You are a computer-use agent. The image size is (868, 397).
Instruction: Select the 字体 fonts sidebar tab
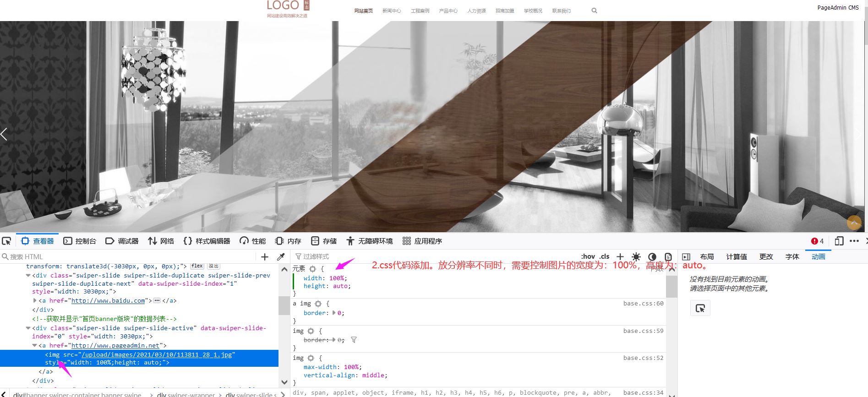(792, 257)
